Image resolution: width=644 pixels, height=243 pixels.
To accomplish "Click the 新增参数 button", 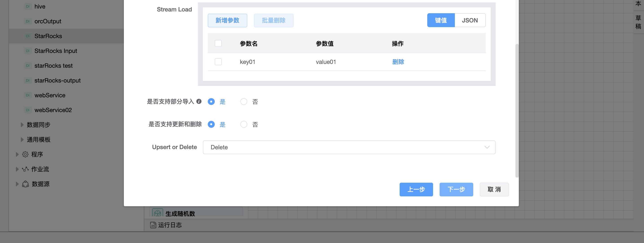I will [227, 20].
